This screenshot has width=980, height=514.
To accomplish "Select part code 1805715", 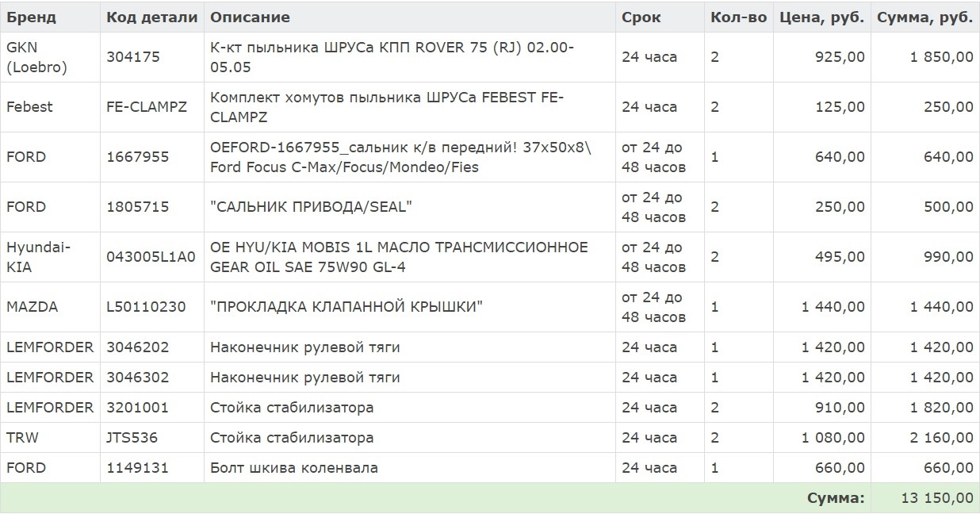I will coord(137,207).
